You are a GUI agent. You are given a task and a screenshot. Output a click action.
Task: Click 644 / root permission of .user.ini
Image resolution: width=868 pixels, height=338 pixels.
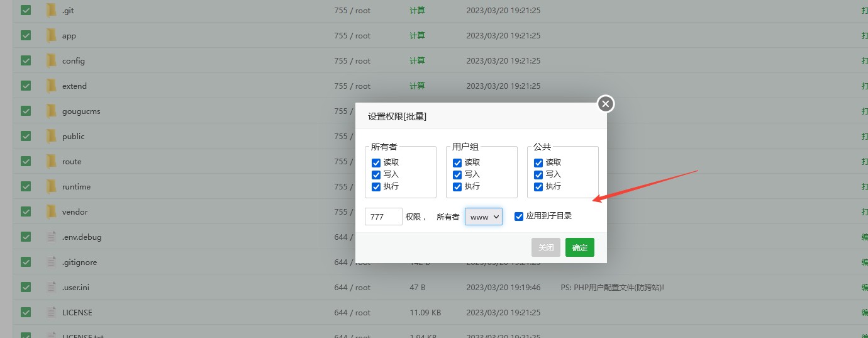[x=352, y=288]
